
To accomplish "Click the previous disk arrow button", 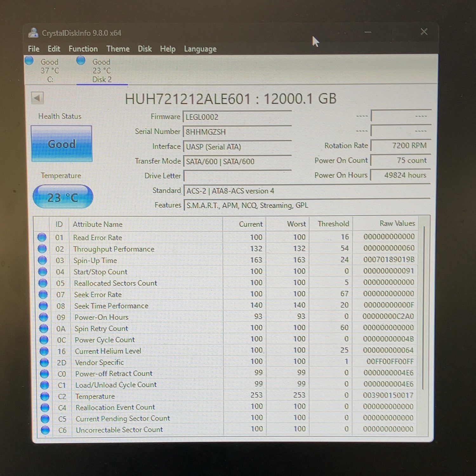I will click(x=37, y=98).
